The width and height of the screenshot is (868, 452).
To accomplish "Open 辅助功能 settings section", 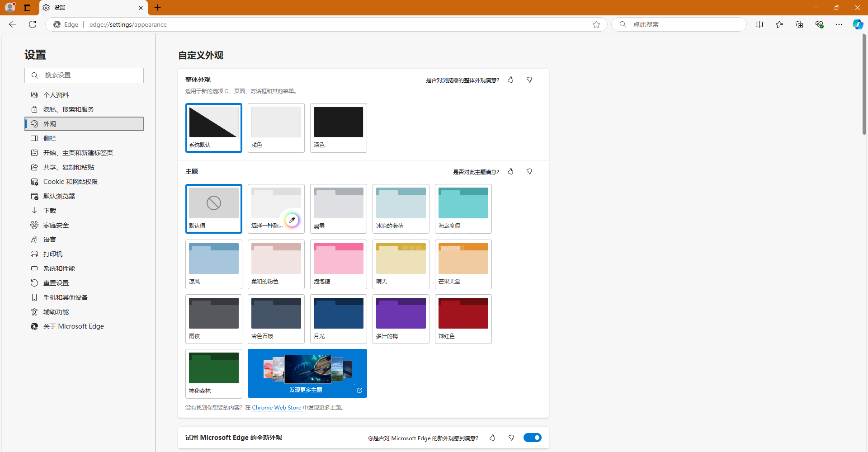I will (84, 312).
